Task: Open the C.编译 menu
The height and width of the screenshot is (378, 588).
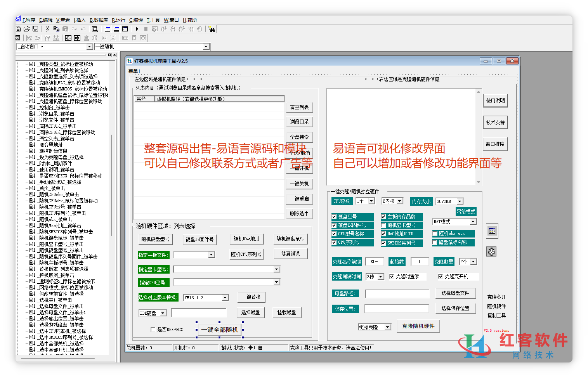Action: (x=136, y=20)
